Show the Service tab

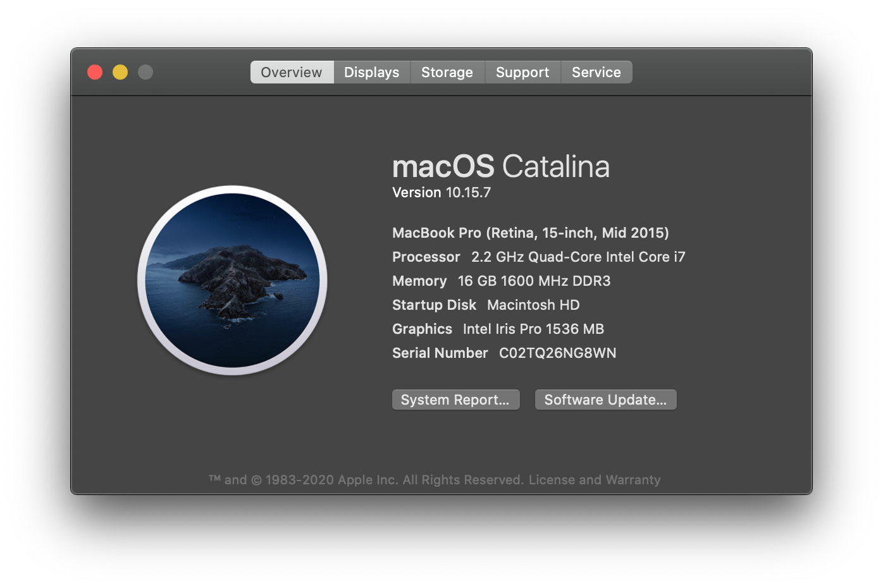pos(596,72)
